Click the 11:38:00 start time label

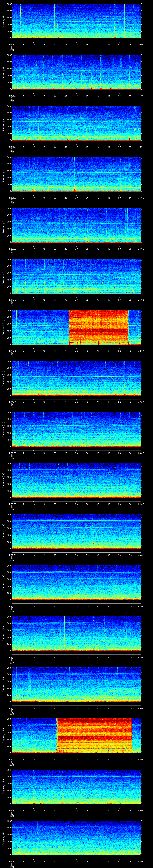tap(12, 504)
